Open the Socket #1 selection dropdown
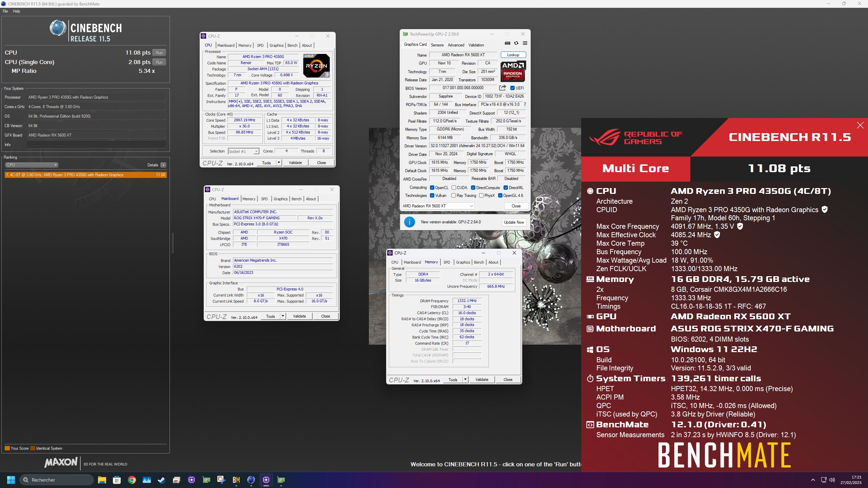This screenshot has height=488, width=868. (243, 151)
